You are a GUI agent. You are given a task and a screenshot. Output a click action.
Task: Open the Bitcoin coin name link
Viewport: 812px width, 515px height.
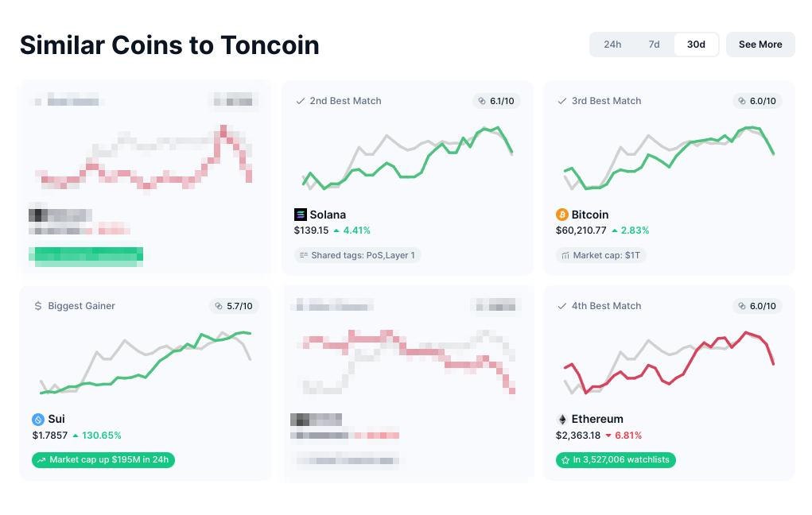590,215
